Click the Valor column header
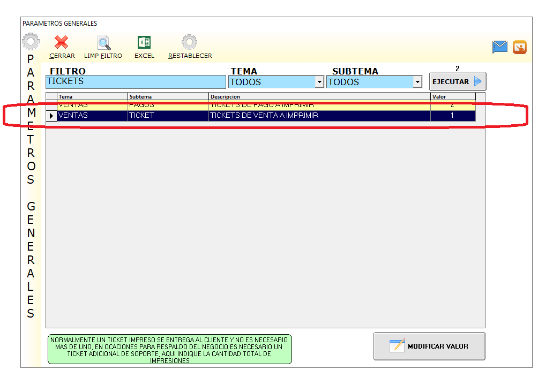This screenshot has width=553, height=392. pos(452,96)
